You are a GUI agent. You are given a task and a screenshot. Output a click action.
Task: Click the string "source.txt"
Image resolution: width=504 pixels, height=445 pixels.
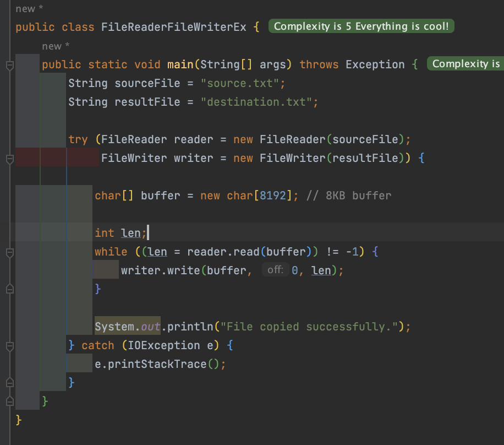(240, 83)
